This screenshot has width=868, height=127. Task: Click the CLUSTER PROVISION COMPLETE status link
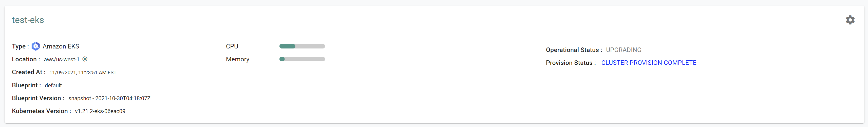pos(648,63)
